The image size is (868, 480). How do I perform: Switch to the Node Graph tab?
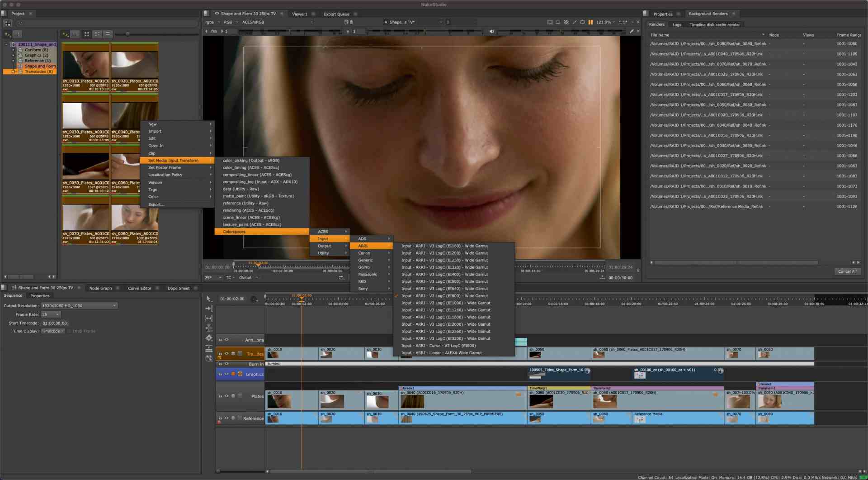tap(100, 288)
